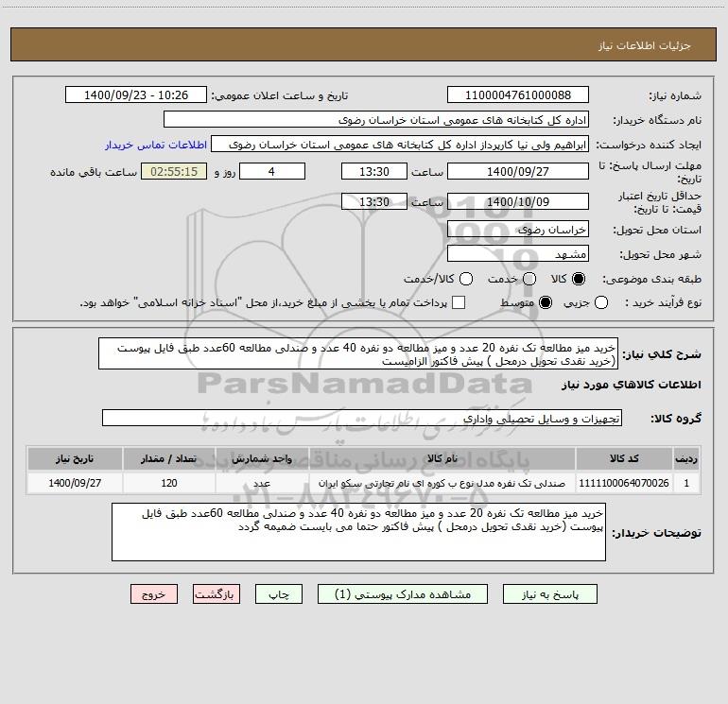Screen dimensions: 728x704
Task: Click the اطلاعات کالاهای مورد نیاز heading
Action: tap(632, 385)
